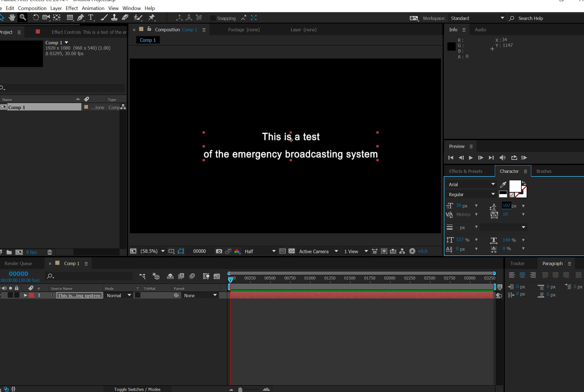Open the Normal blending mode dropdown
The height and width of the screenshot is (392, 584).
(x=119, y=295)
